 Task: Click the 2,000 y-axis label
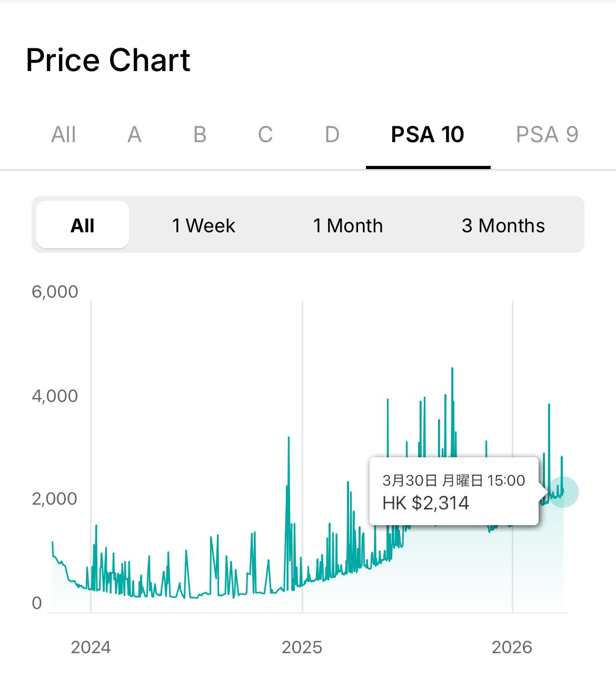55,498
